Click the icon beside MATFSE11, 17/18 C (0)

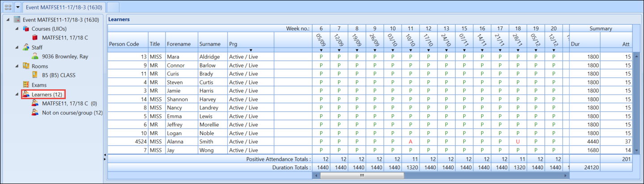[x=35, y=104]
